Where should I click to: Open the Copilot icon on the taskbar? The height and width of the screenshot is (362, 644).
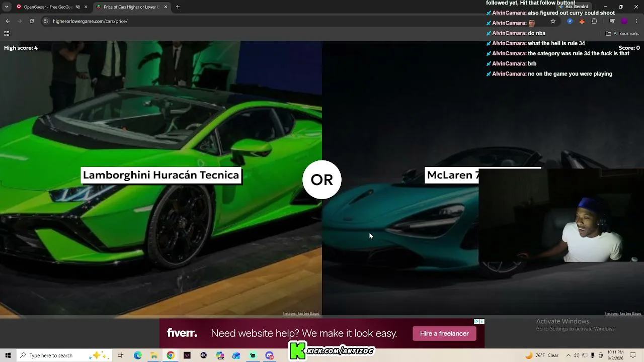click(220, 355)
